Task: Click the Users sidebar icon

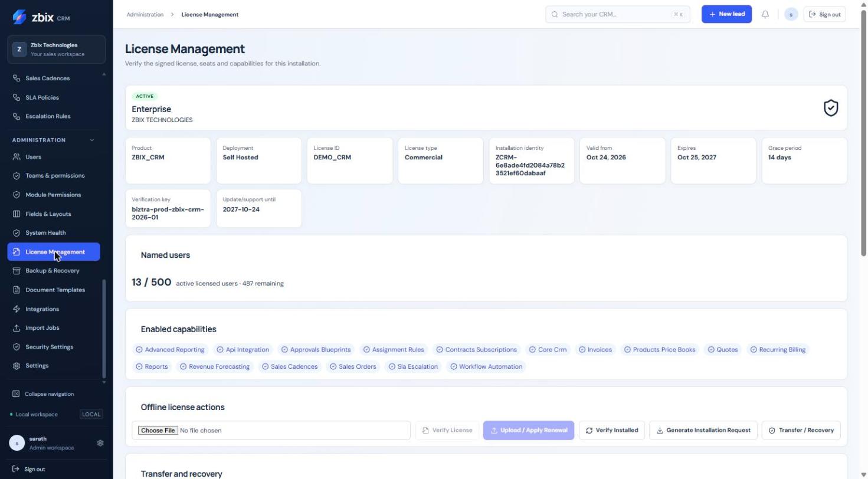Action: [17, 157]
